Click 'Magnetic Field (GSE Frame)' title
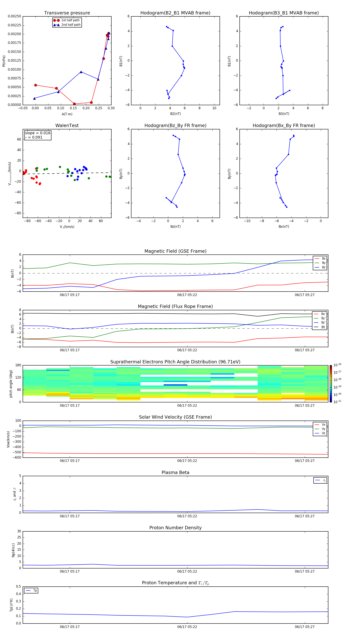 tap(175, 251)
